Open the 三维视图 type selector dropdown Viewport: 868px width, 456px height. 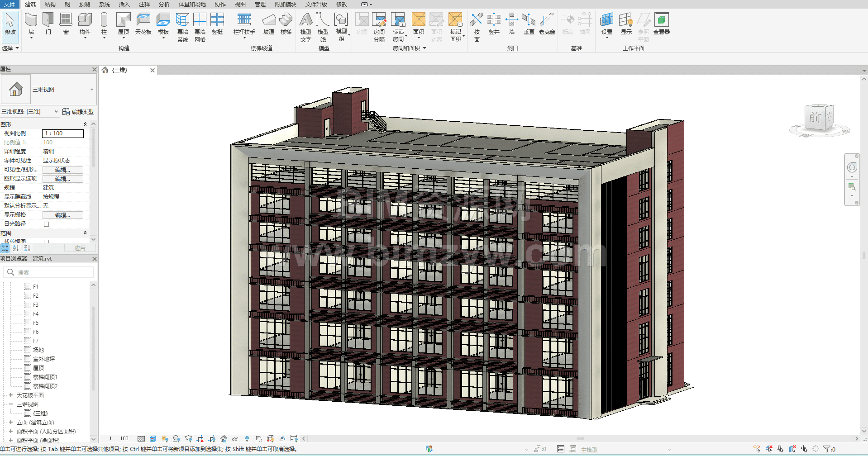coord(91,90)
